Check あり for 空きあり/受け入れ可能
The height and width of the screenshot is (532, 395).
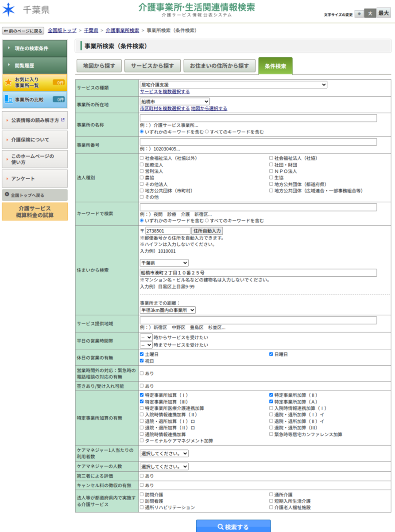[x=142, y=386]
